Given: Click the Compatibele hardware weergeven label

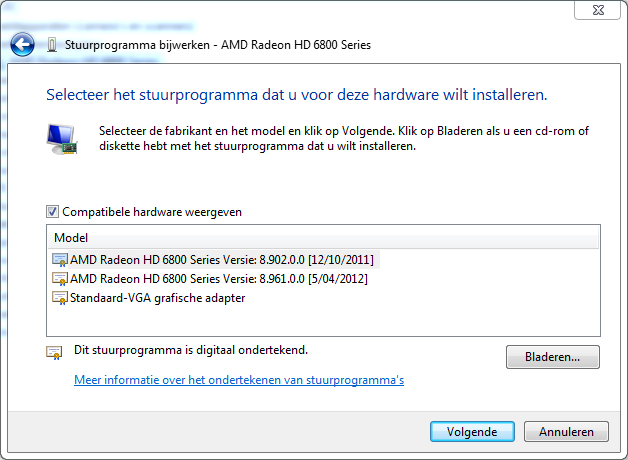Looking at the screenshot, I should coord(152,212).
